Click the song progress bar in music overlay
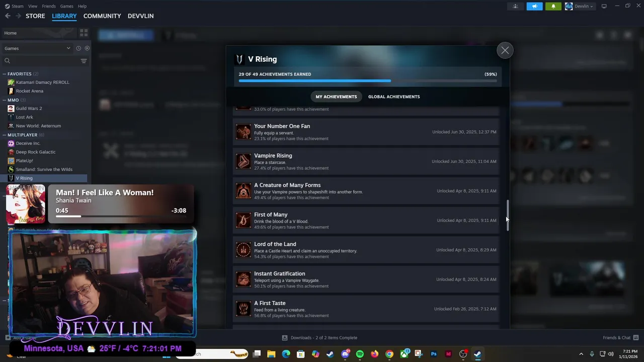644x362 pixels. pos(121,217)
